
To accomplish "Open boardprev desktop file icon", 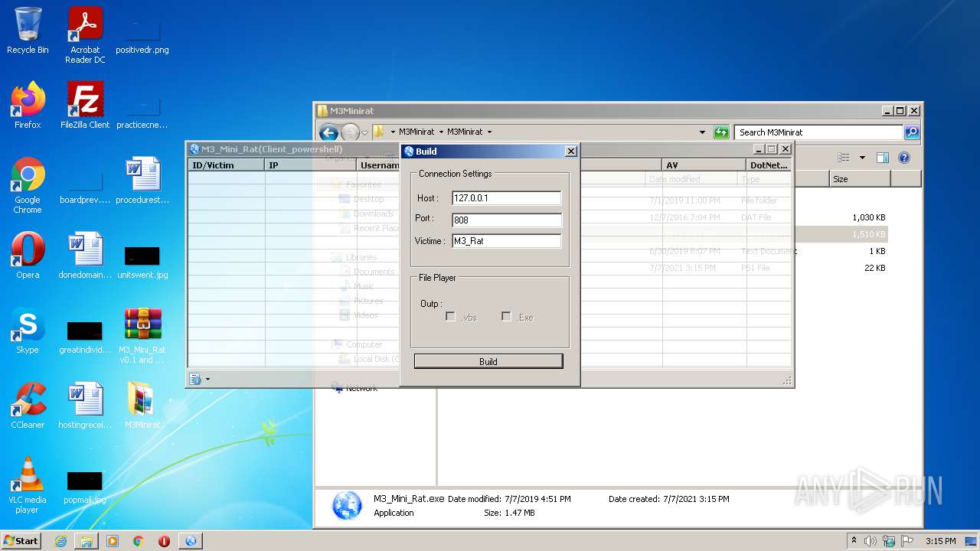I will tap(85, 188).
